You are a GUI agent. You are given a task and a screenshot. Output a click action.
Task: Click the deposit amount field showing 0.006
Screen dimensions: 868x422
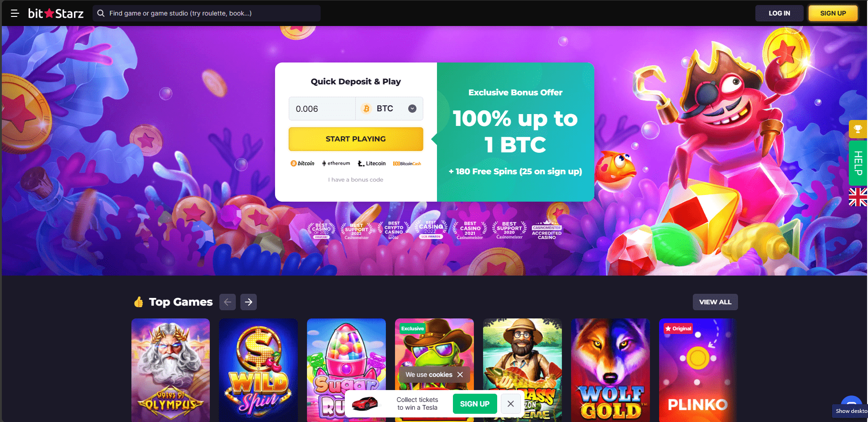(x=322, y=109)
